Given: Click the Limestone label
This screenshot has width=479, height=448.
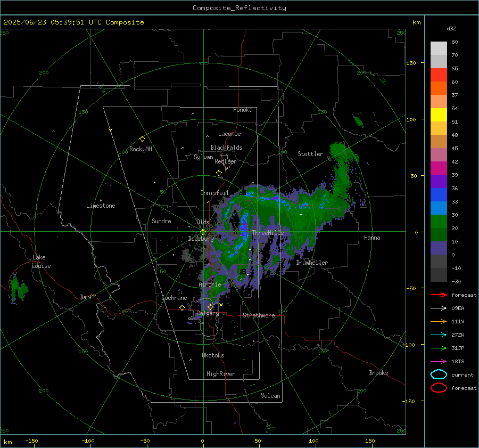Looking at the screenshot, I should [x=101, y=206].
